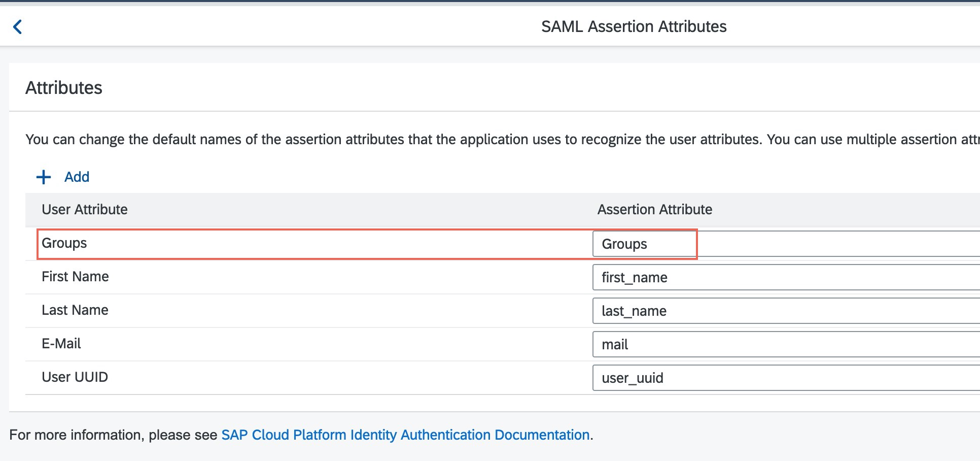
Task: Select the Last Name row label
Action: 75,310
